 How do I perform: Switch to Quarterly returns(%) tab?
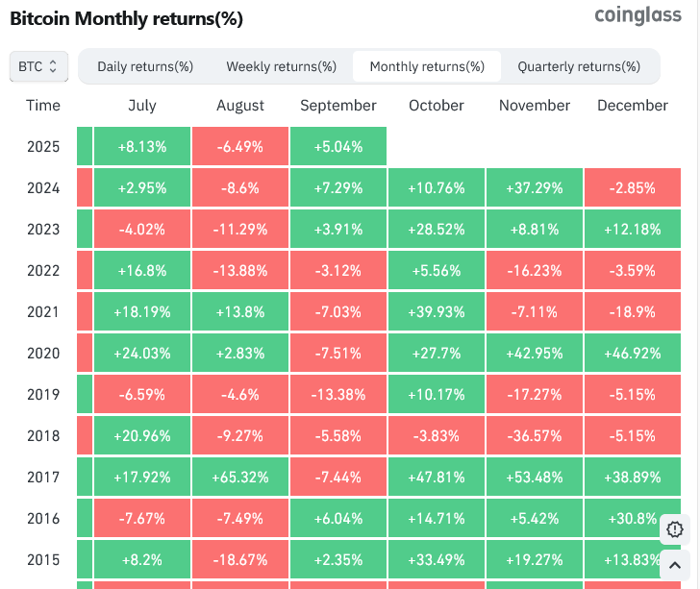click(x=579, y=66)
